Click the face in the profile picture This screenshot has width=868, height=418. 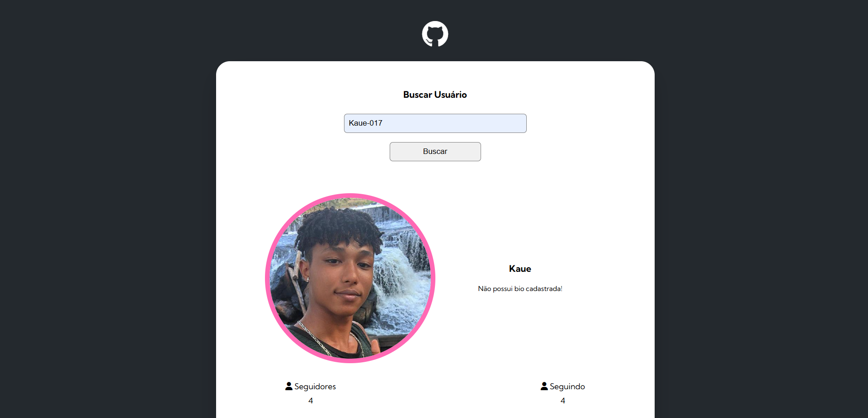[x=343, y=279]
